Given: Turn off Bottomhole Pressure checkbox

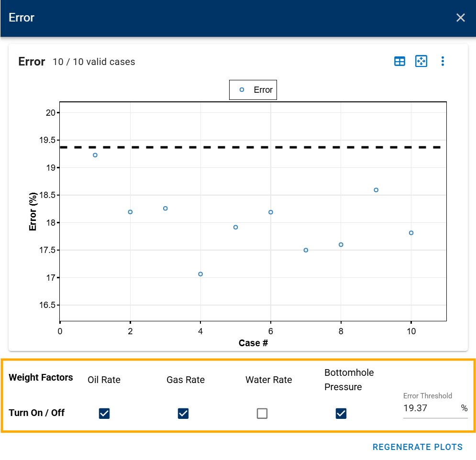Looking at the screenshot, I should (x=341, y=413).
